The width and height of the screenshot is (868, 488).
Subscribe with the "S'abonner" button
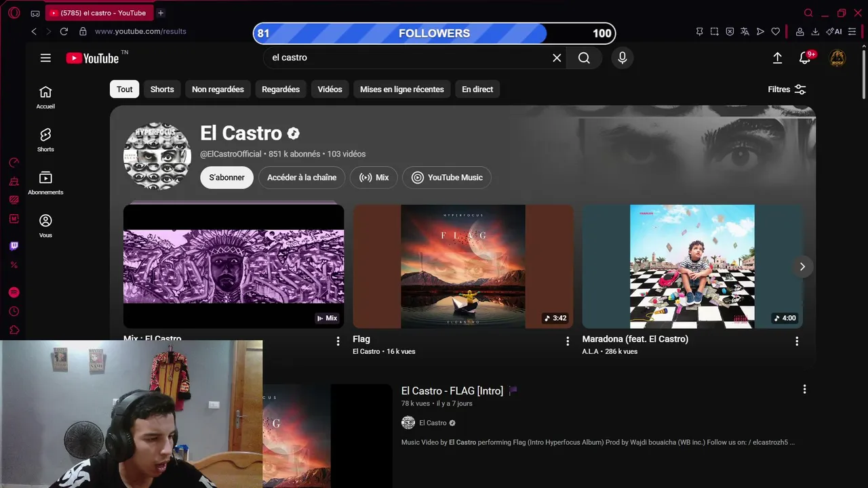(226, 178)
